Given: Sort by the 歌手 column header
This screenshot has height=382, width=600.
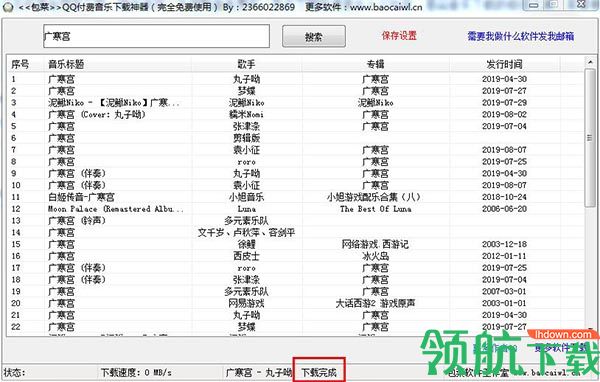Looking at the screenshot, I should (x=246, y=64).
